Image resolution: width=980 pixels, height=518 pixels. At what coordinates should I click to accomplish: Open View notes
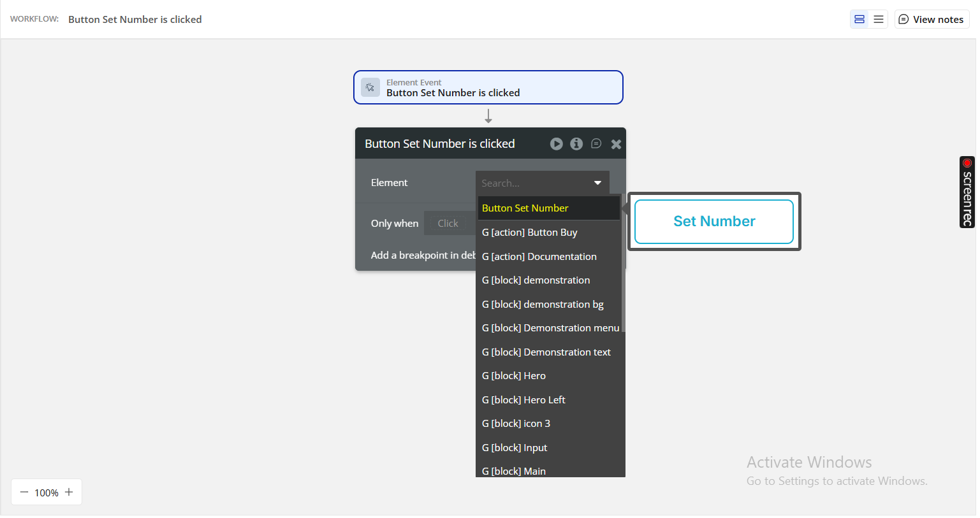pos(932,19)
